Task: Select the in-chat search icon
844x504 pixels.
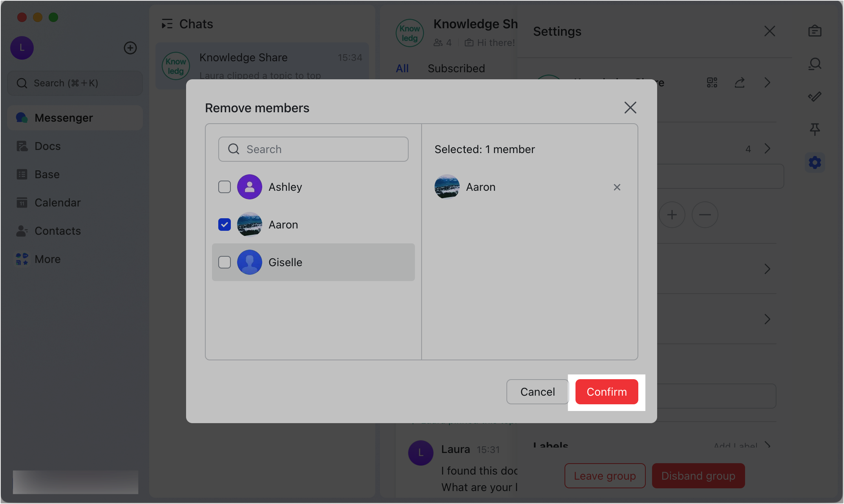Action: coord(815,64)
